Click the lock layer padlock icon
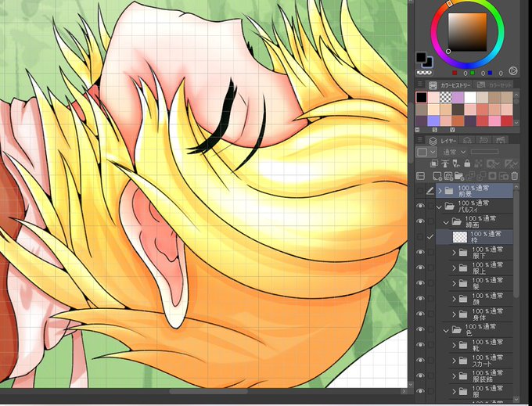Viewport: 532px width, 406px height. pyautogui.click(x=467, y=163)
